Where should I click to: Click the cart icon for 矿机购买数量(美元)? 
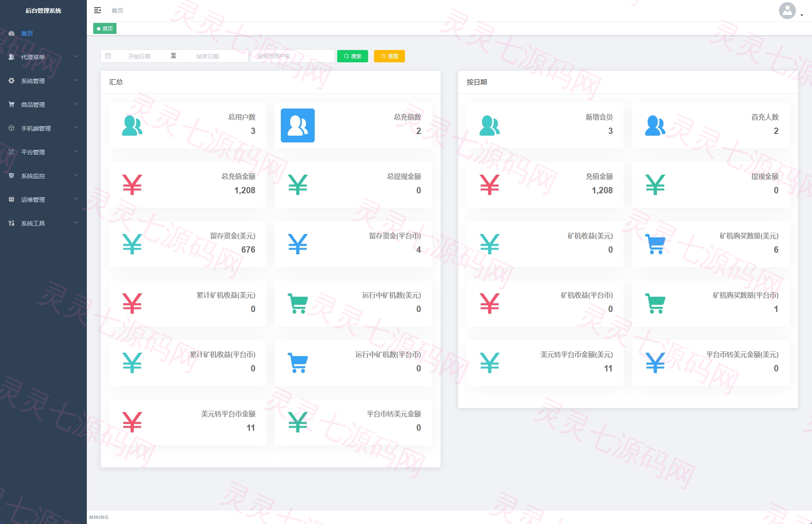tap(655, 244)
